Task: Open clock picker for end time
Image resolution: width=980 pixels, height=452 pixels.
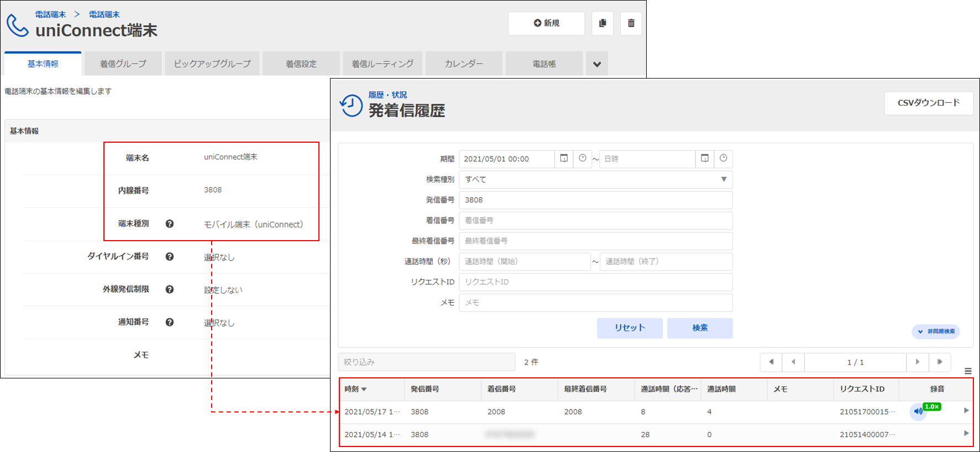Action: pos(724,159)
